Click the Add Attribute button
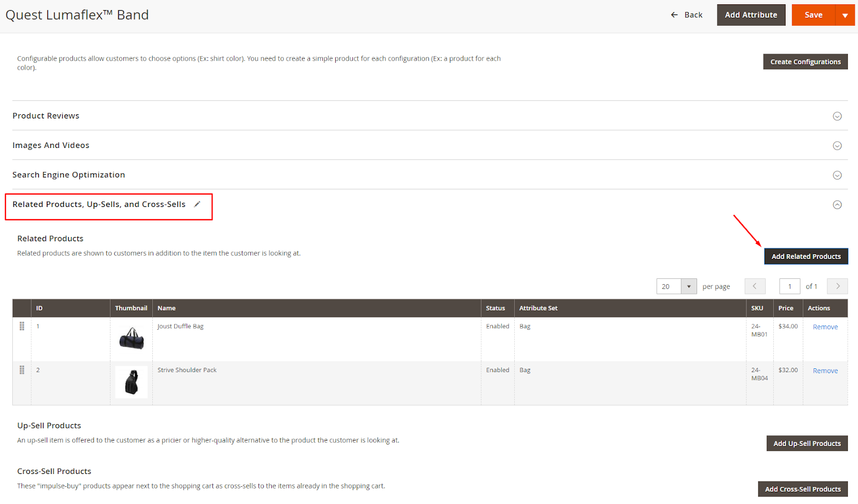The image size is (858, 504). click(x=751, y=15)
